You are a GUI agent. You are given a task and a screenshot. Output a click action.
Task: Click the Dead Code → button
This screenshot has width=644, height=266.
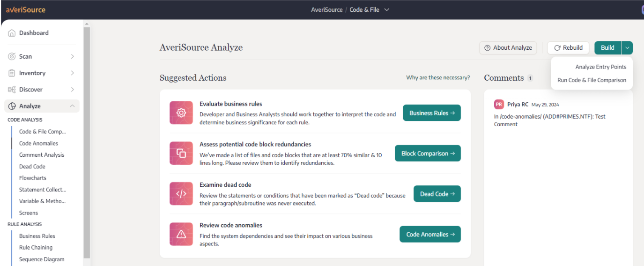point(437,194)
